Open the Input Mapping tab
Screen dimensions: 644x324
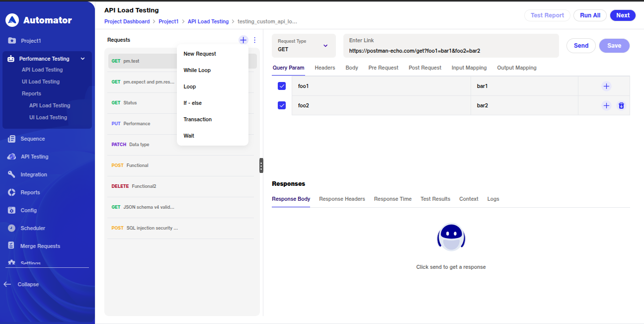click(x=469, y=68)
